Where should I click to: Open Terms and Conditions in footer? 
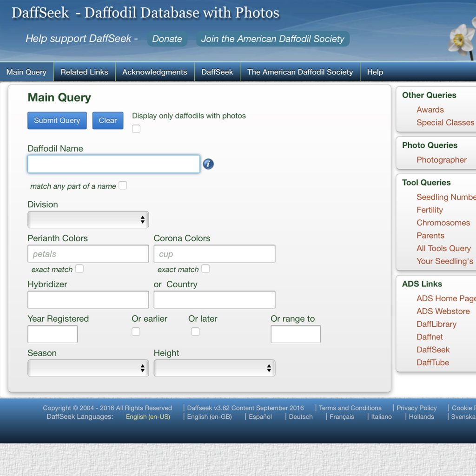[x=350, y=408]
